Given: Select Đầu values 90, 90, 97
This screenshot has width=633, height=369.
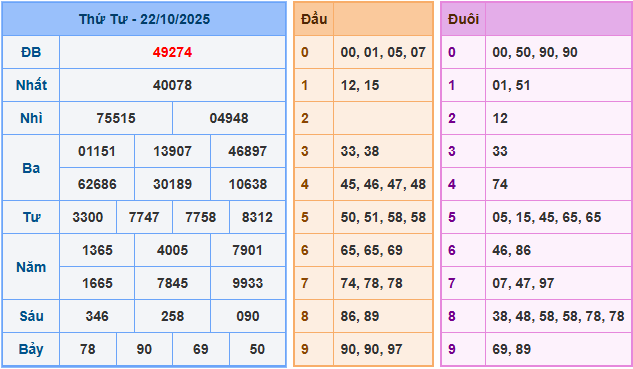Looking at the screenshot, I should pyautogui.click(x=371, y=349).
